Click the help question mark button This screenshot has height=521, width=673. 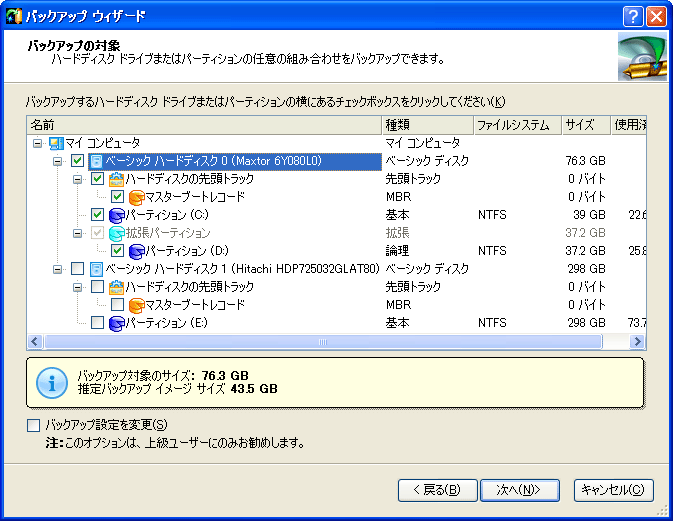pyautogui.click(x=633, y=17)
